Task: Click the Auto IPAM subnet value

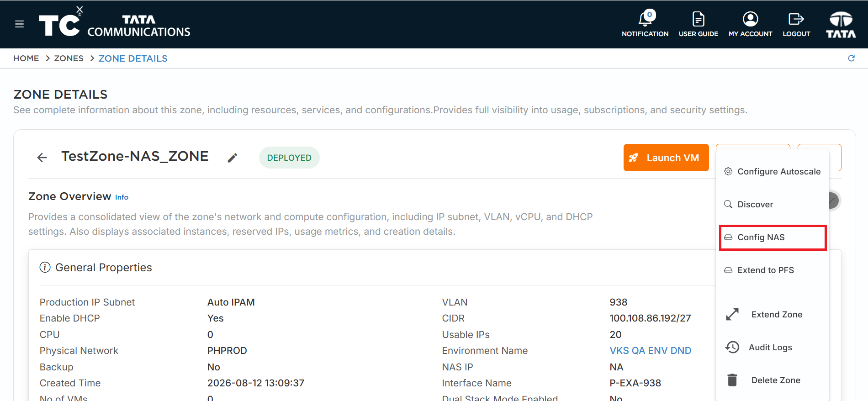Action: point(231,302)
